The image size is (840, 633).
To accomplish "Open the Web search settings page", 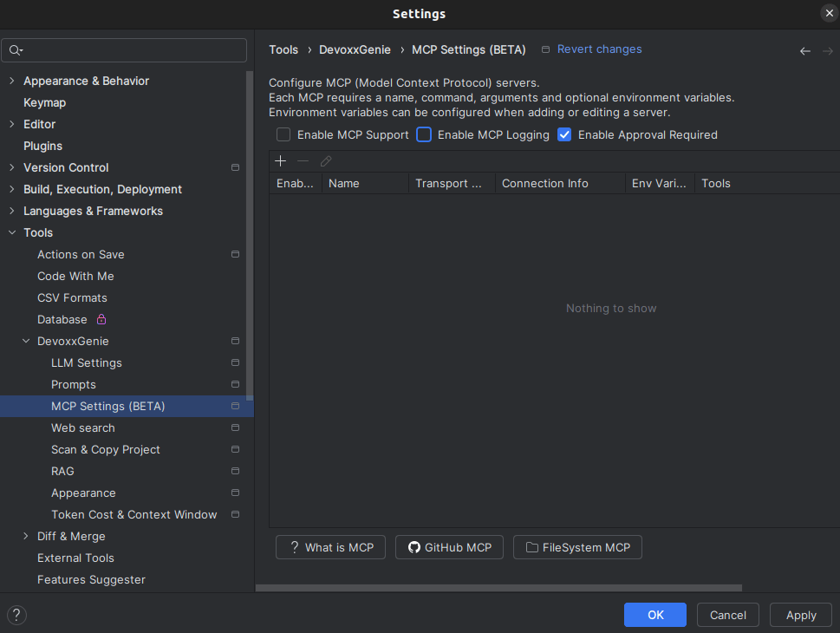I will [82, 427].
